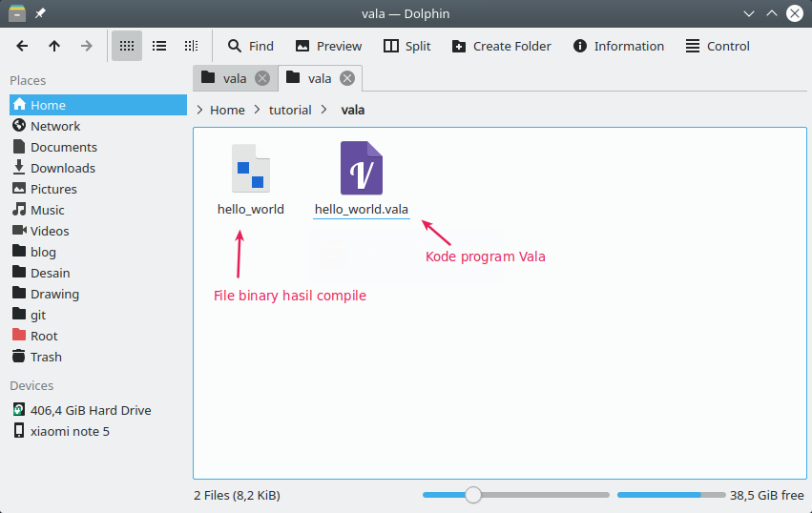Open the Find search tool
Image resolution: width=812 pixels, height=513 pixels.
coord(250,46)
